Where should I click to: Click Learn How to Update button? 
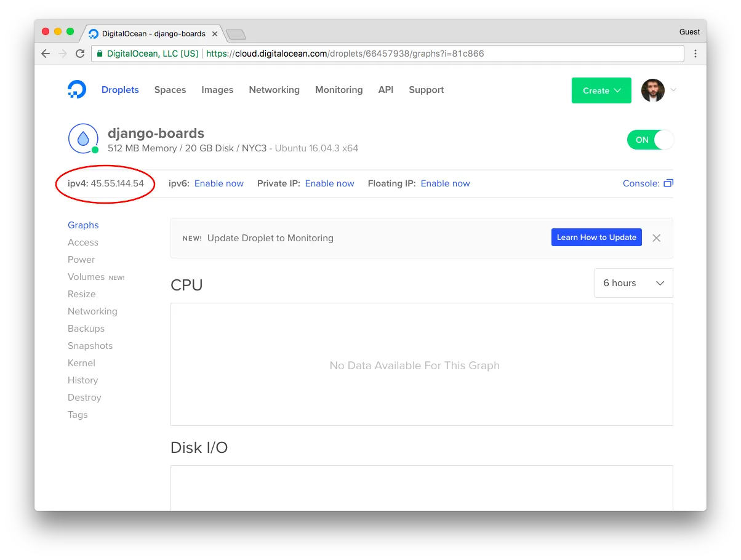tap(596, 238)
